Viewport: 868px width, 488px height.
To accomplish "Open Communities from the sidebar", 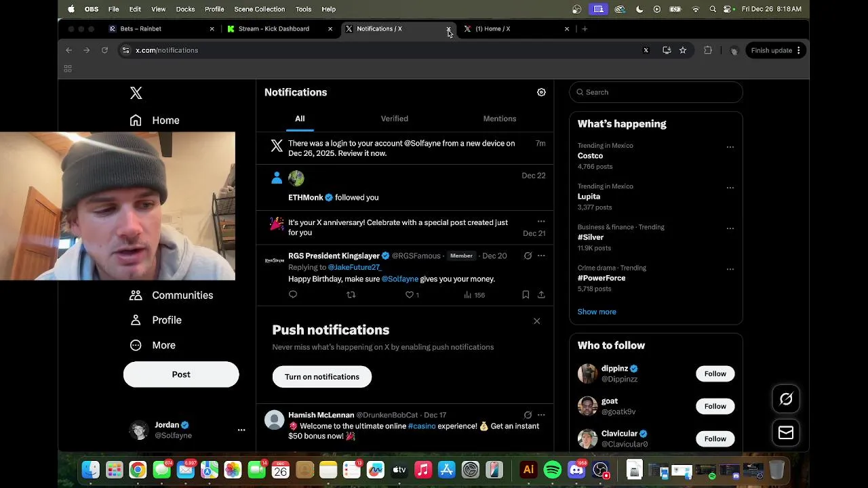I will tap(172, 296).
